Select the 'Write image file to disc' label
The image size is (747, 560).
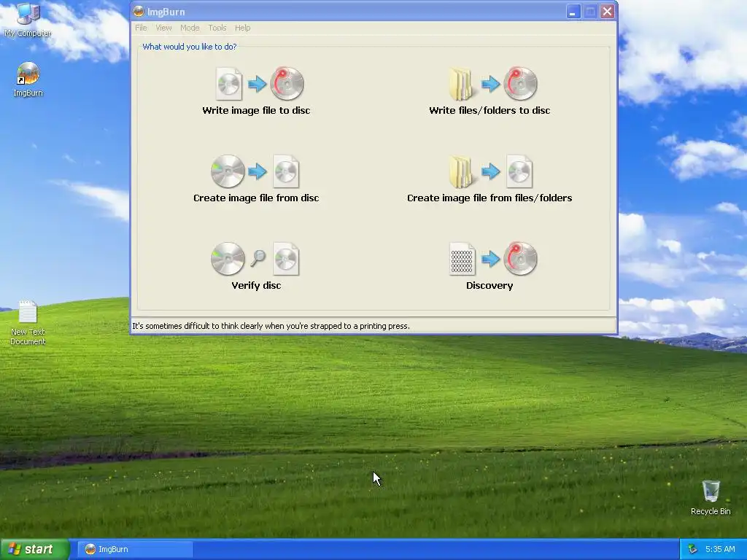pyautogui.click(x=256, y=111)
